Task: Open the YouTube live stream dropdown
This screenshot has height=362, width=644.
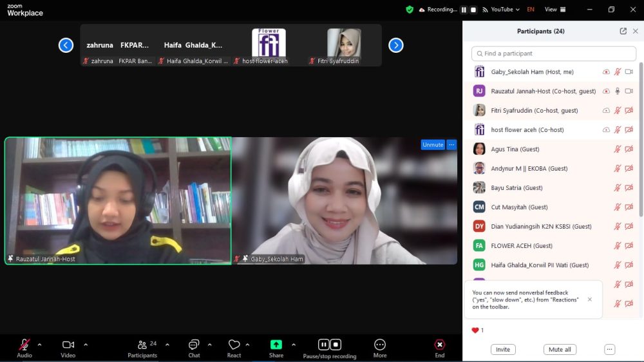Action: click(502, 10)
